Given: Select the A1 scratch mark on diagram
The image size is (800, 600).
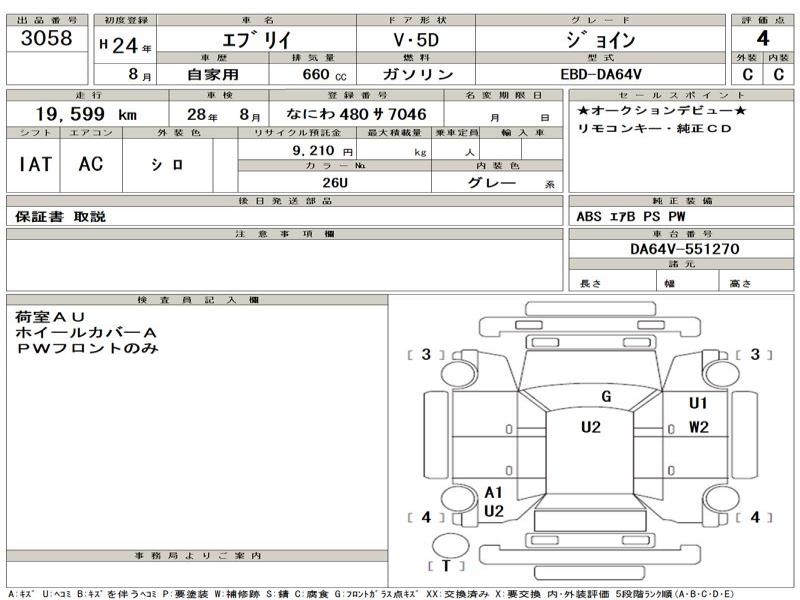Looking at the screenshot, I should (493, 492).
